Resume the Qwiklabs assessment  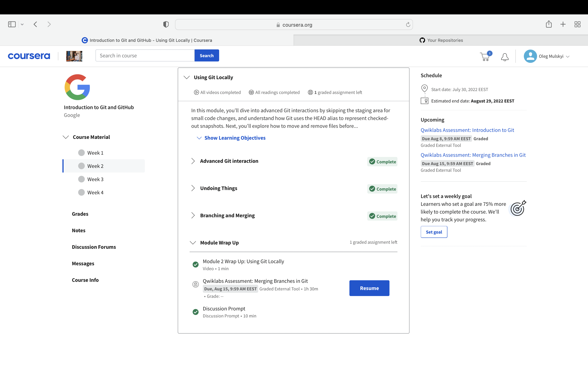pyautogui.click(x=369, y=288)
